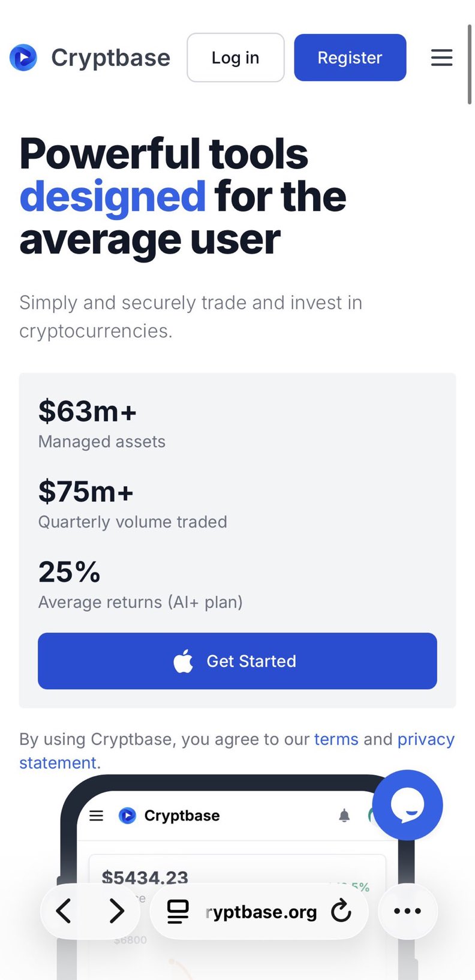Viewport: 475px width, 980px height.
Task: Click the notification bell in the app preview
Action: (x=344, y=815)
